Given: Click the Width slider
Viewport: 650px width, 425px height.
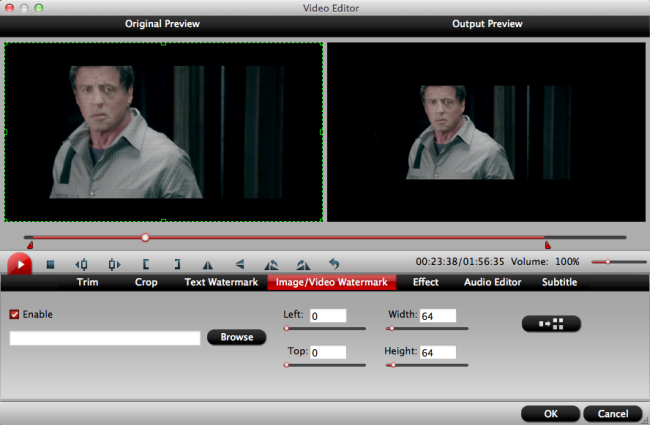Looking at the screenshot, I should point(427,328).
